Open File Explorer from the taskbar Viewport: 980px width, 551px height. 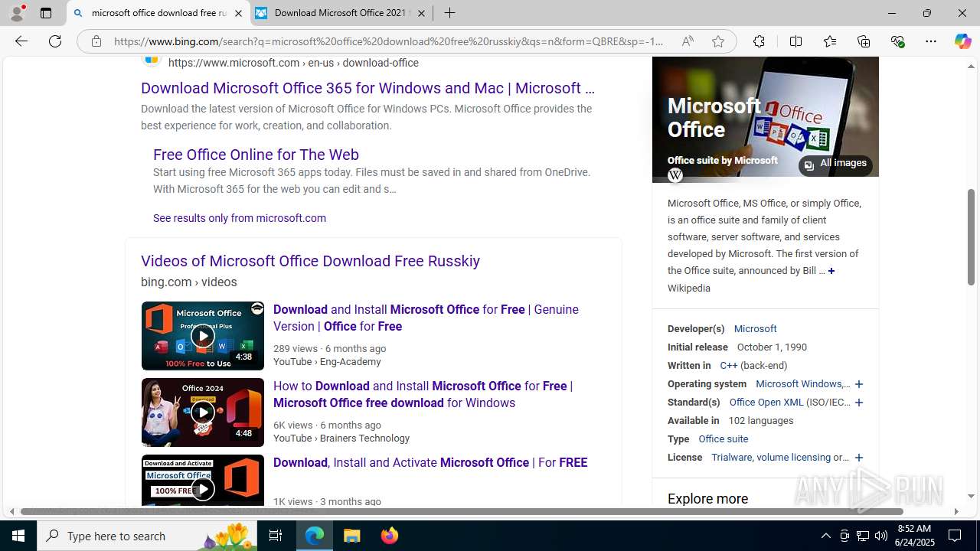coord(352,536)
